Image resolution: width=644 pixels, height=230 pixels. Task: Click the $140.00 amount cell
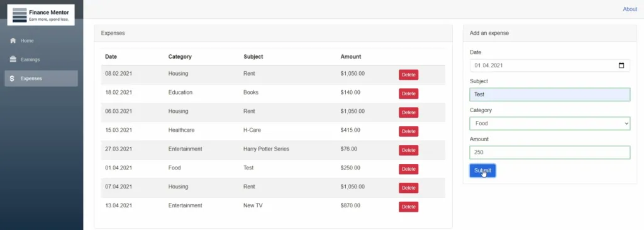(x=350, y=93)
